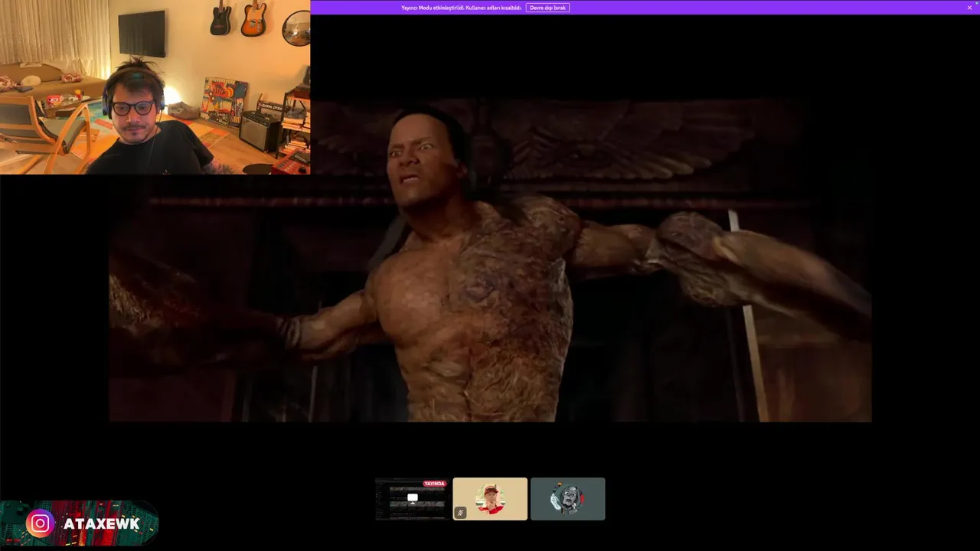Click the muted microphone icon on beige tile
The image size is (980, 551).
[x=460, y=513]
